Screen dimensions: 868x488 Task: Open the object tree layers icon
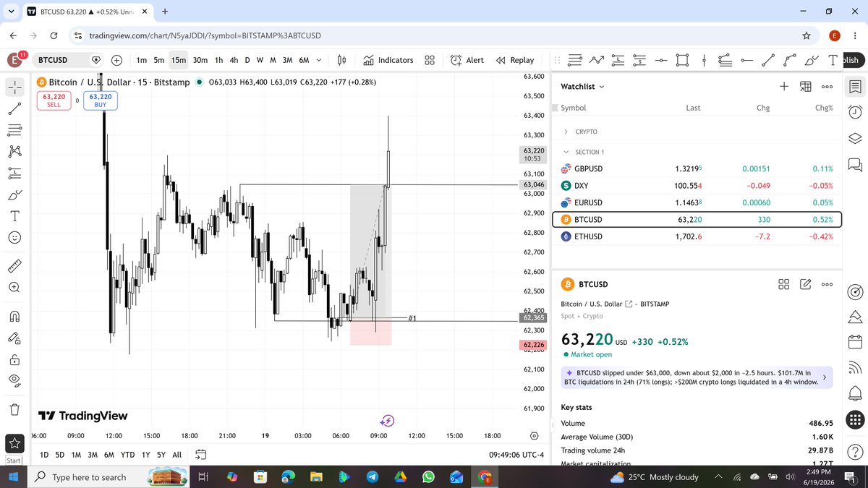pos(855,138)
